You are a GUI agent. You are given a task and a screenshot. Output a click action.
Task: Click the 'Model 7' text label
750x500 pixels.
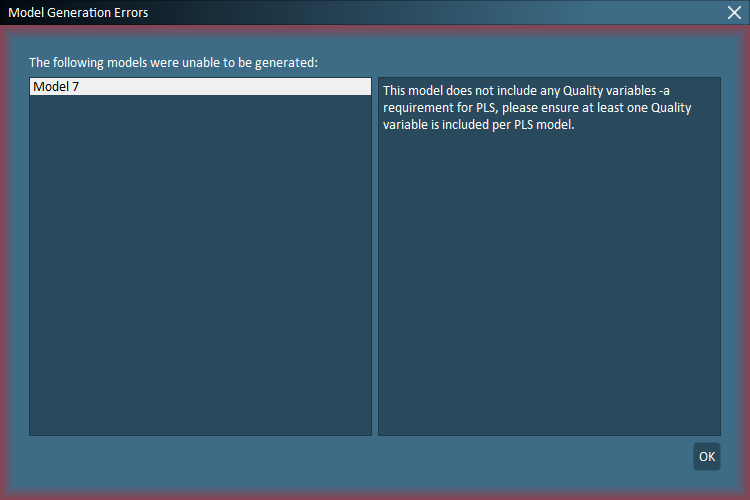(56, 87)
